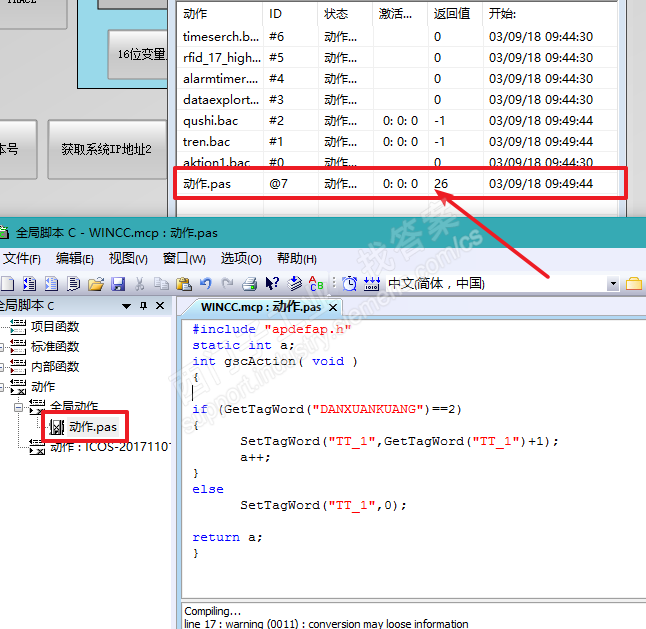Open the 文件(F) menu
Image resolution: width=646 pixels, height=629 pixels.
tap(21, 259)
